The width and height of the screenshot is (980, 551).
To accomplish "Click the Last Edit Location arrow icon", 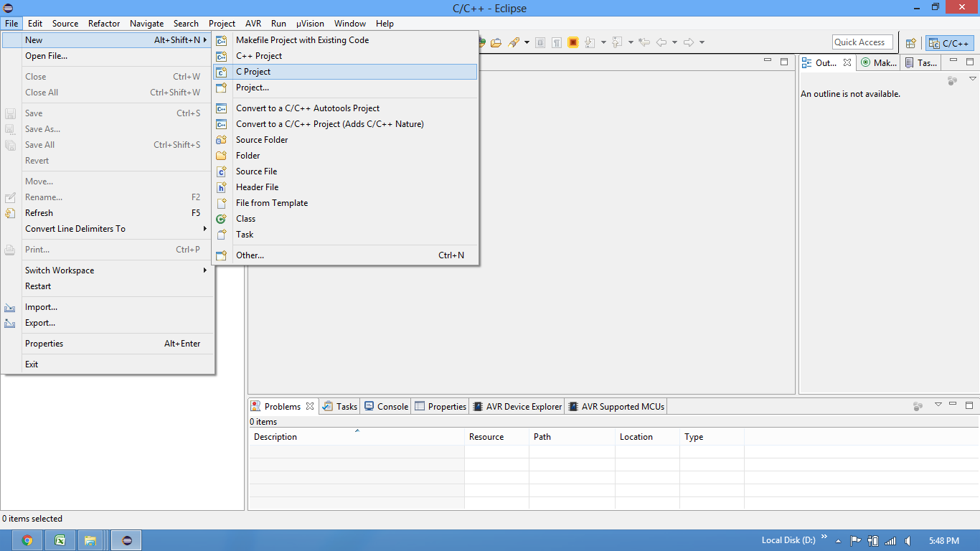I will click(x=644, y=42).
